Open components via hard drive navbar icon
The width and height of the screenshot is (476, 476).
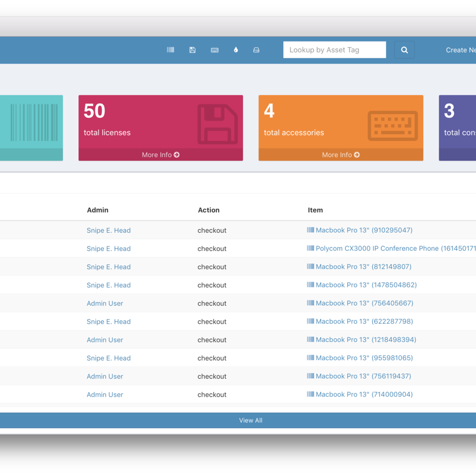pyautogui.click(x=256, y=50)
